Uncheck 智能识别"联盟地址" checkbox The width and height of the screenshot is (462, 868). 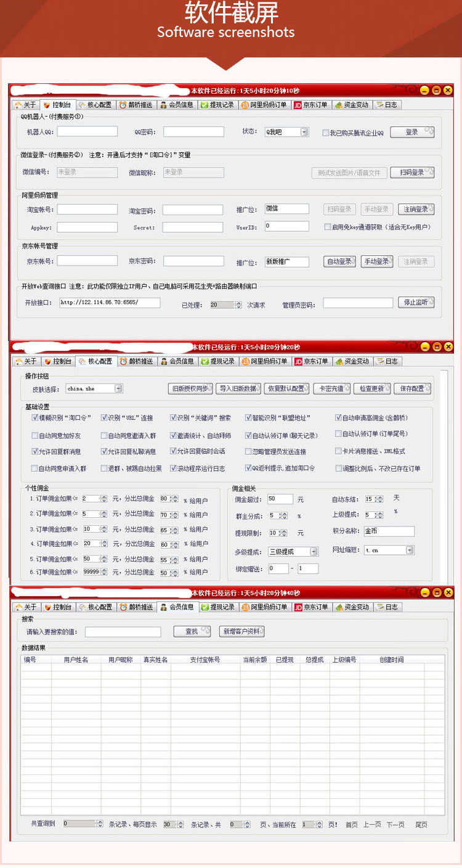[248, 418]
